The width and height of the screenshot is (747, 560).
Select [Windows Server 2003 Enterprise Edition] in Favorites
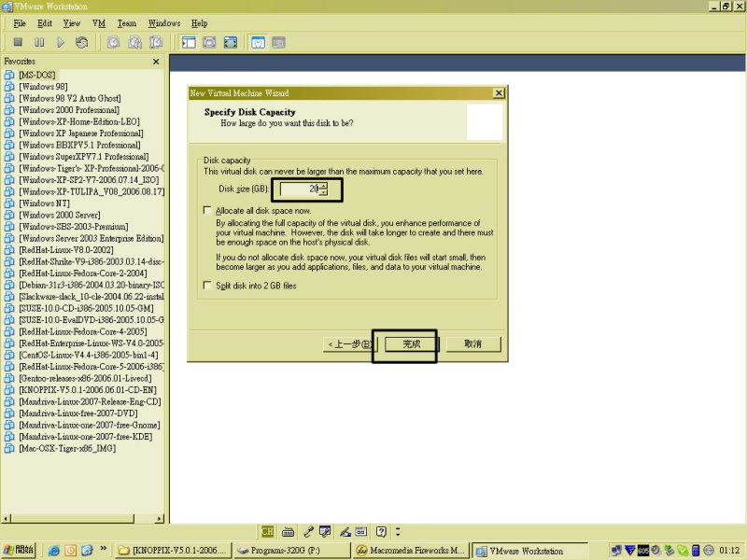click(91, 238)
